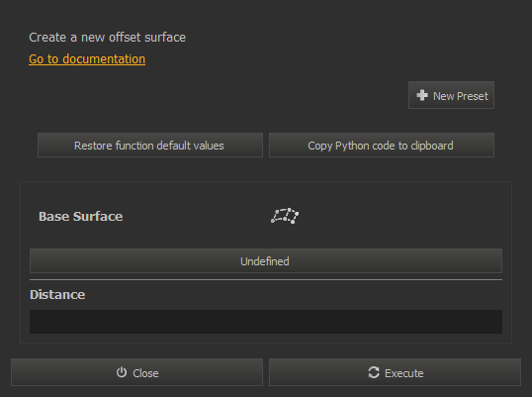Click the New Preset button
The height and width of the screenshot is (397, 532).
point(451,95)
